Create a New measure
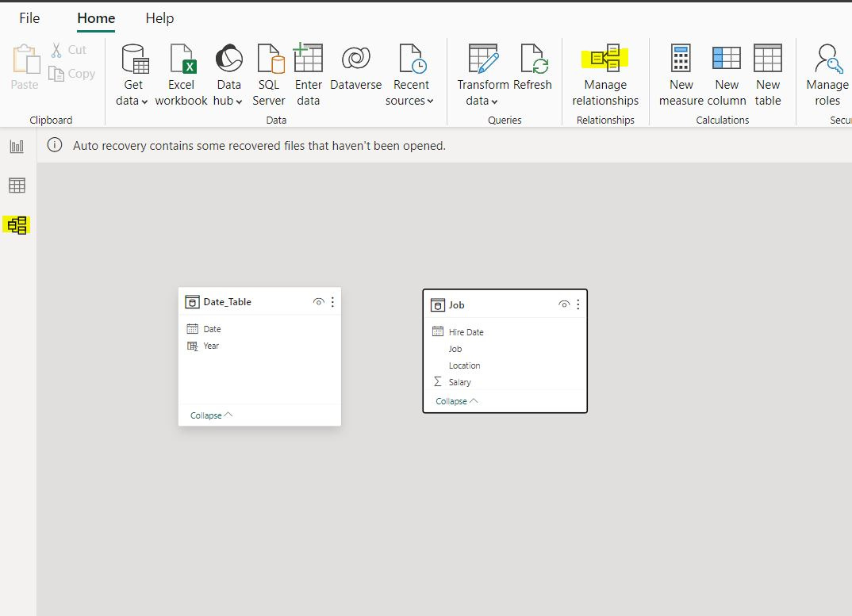The width and height of the screenshot is (852, 616). coord(681,75)
